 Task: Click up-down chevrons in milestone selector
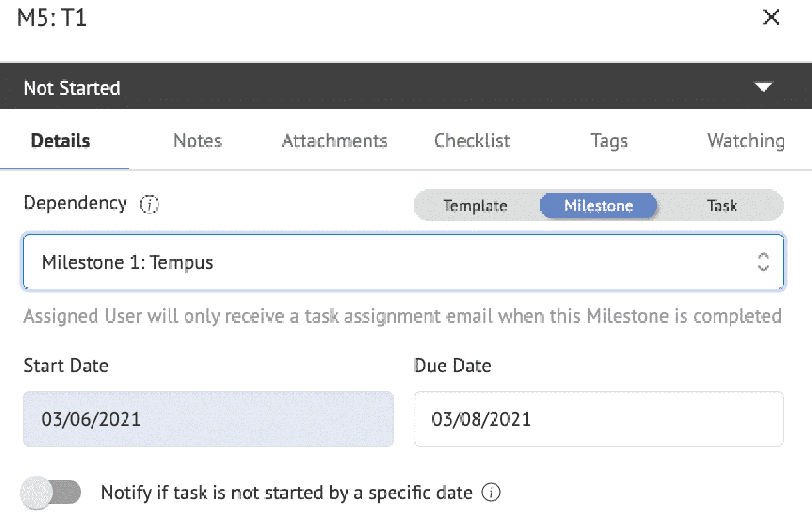pyautogui.click(x=763, y=262)
